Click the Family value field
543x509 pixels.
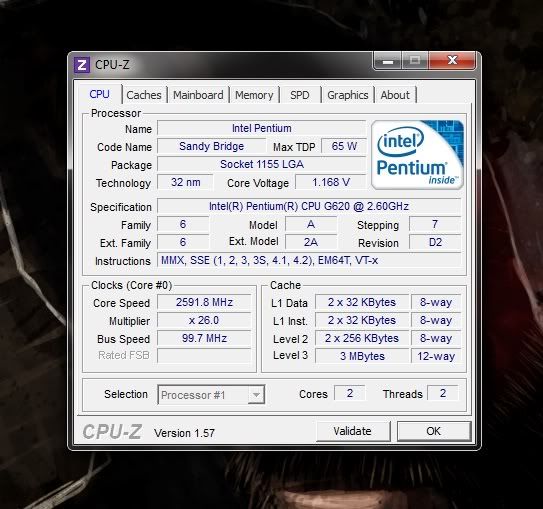(183, 224)
